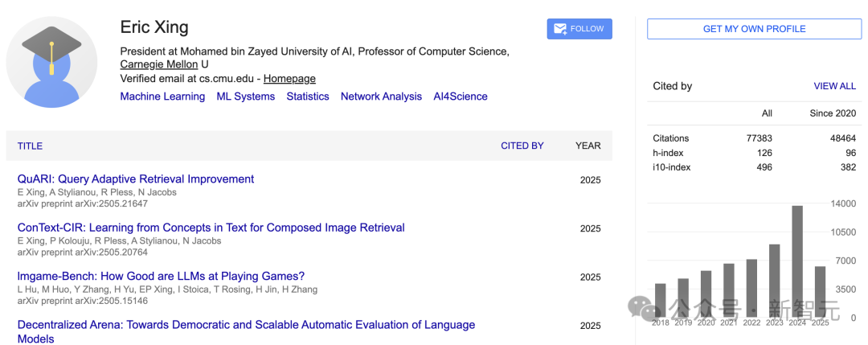Viewport: 868px width, 345px height.
Task: Open the ConText-CIR paper entry
Action: click(211, 228)
